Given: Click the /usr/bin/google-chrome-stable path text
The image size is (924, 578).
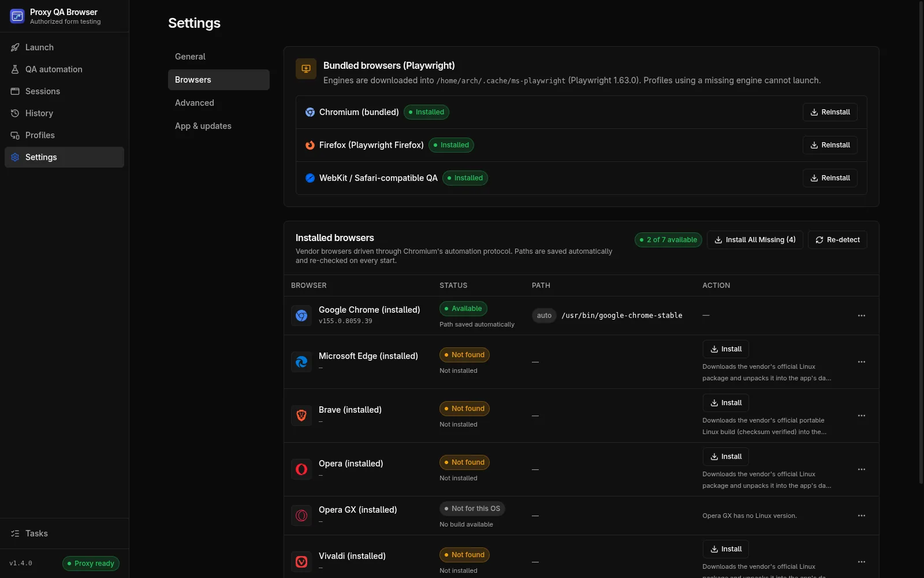Looking at the screenshot, I should tap(622, 316).
